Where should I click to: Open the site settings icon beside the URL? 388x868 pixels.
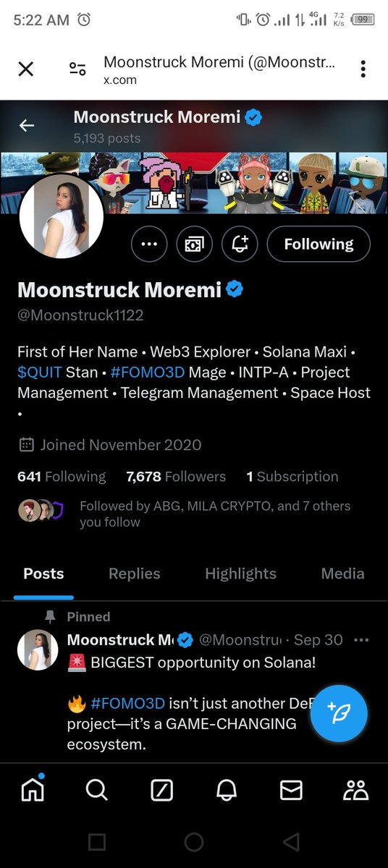[77, 69]
